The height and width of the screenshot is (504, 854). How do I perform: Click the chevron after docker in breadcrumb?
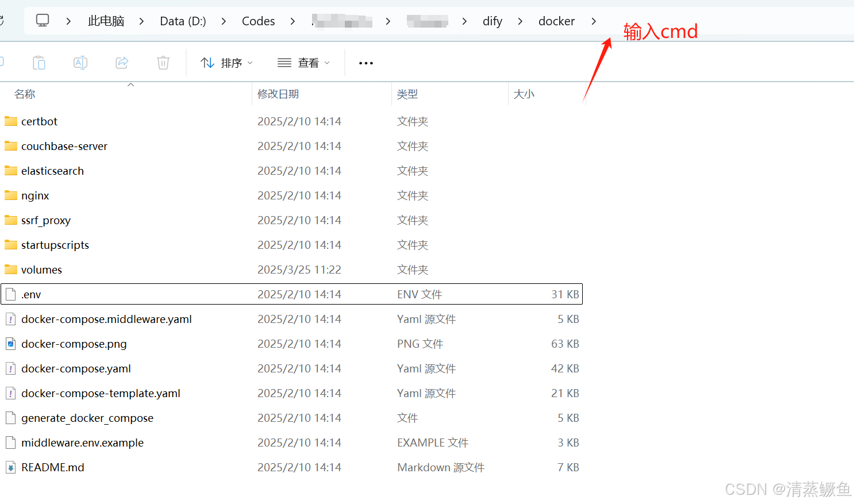pyautogui.click(x=593, y=21)
